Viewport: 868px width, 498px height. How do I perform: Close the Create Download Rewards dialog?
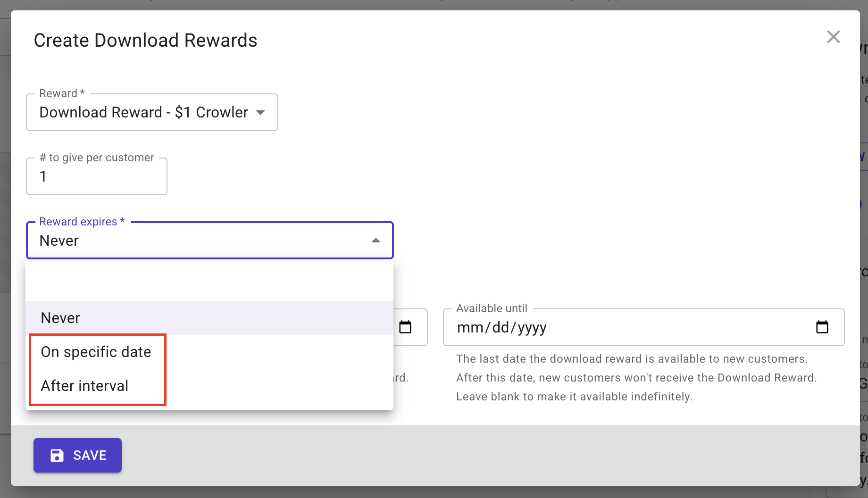click(x=833, y=37)
